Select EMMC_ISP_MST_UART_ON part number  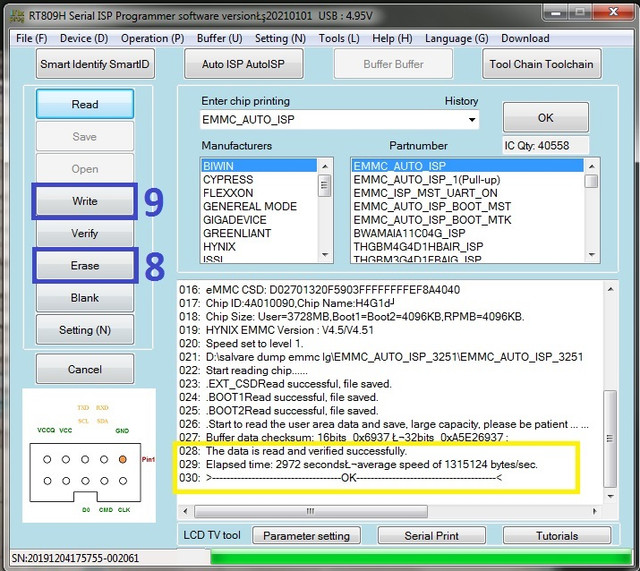pos(467,193)
